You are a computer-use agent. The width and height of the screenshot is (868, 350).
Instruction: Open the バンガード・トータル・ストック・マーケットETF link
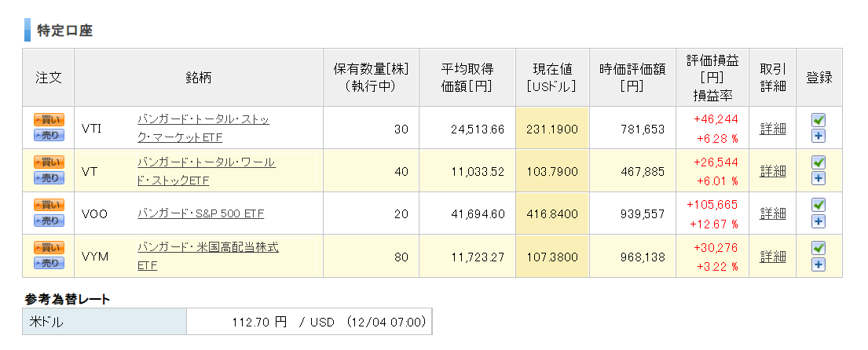tap(203, 128)
